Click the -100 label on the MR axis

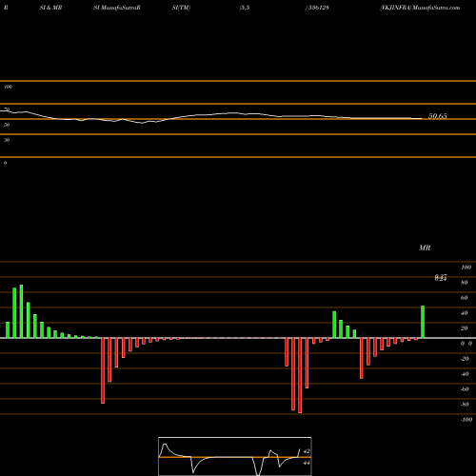click(x=466, y=420)
